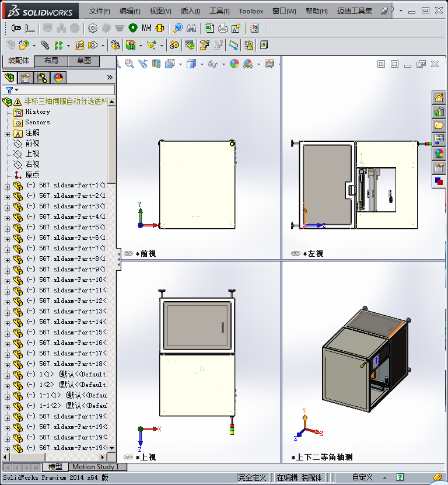Open the 迈迪工具集 menu
The image size is (448, 485).
355,11
